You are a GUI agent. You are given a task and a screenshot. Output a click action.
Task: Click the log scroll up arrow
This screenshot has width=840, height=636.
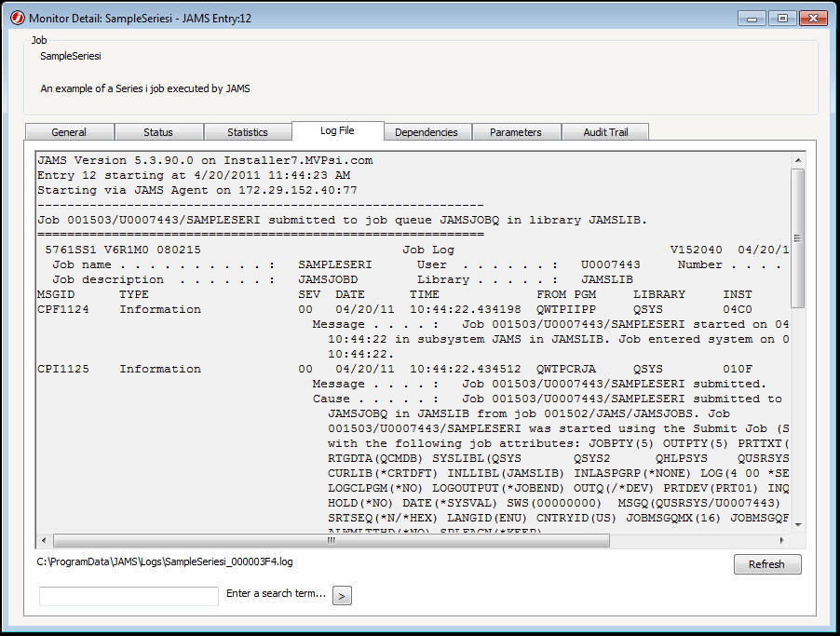(798, 160)
